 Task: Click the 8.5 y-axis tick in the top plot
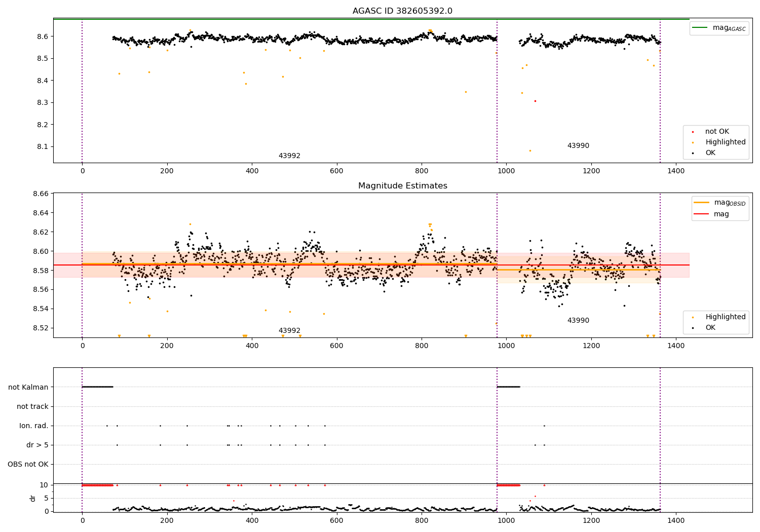click(x=43, y=59)
